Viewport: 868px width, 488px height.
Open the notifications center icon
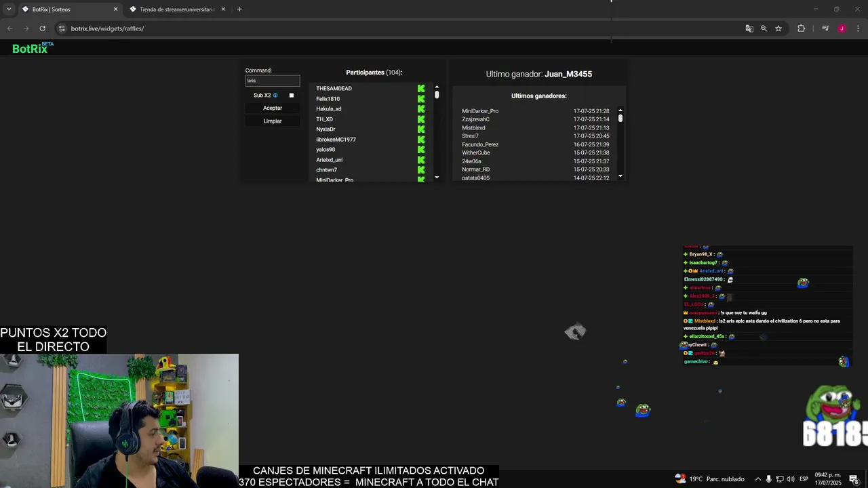click(x=854, y=479)
